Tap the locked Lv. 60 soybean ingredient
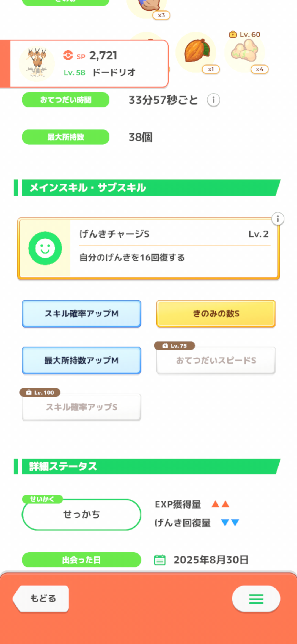The height and width of the screenshot is (644, 297). pyautogui.click(x=245, y=51)
